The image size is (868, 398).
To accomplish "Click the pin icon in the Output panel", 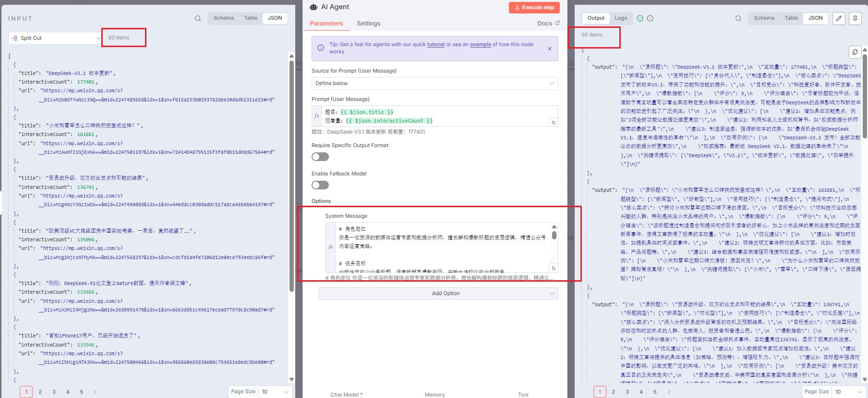I will click(x=855, y=18).
